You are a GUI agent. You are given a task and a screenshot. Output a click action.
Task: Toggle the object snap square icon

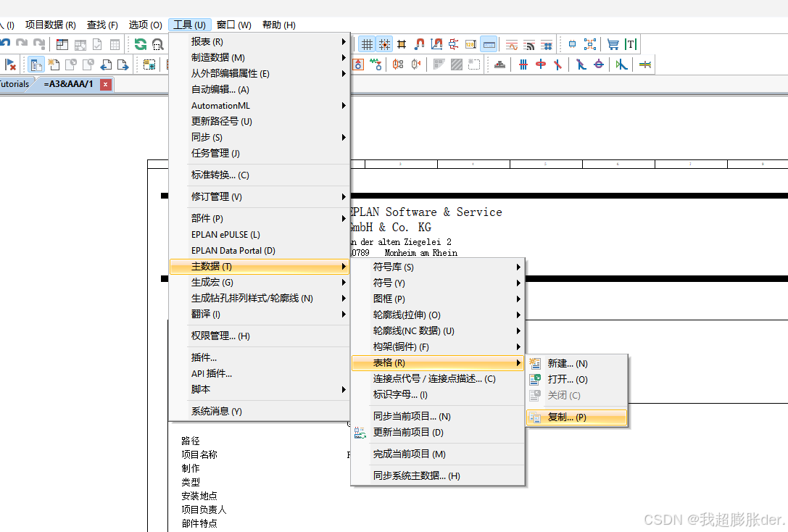click(x=402, y=44)
